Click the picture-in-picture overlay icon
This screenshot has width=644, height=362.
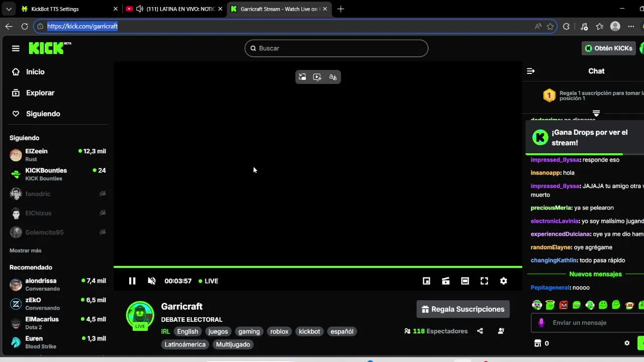[x=302, y=77]
